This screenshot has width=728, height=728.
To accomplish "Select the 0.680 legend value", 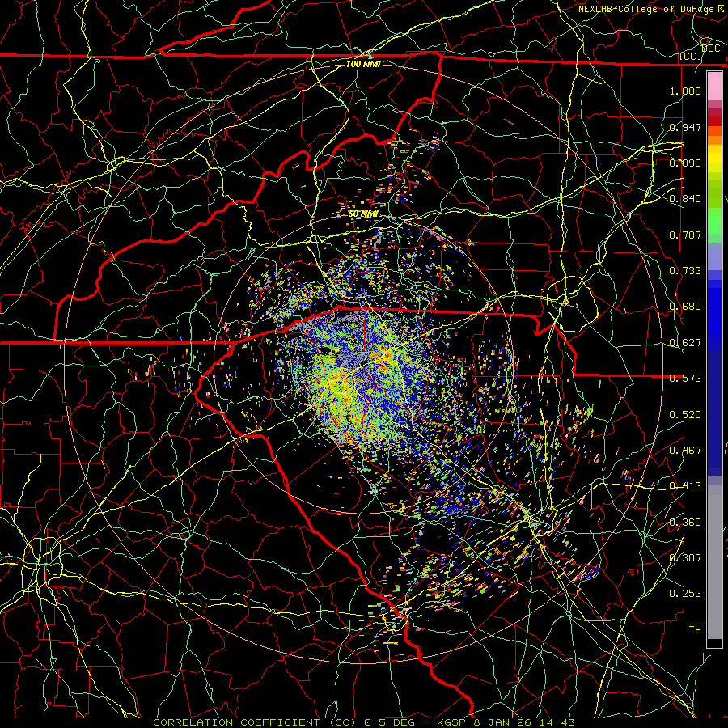I will coord(685,307).
